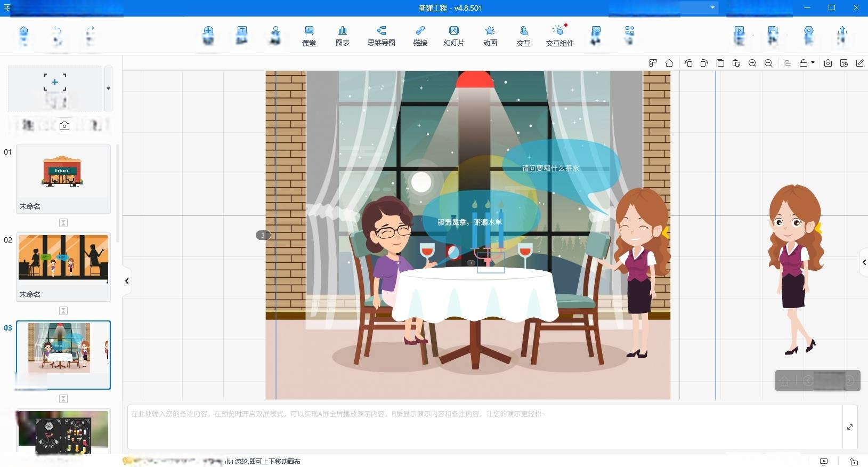Click the 未命名 label under frame 01
The width and height of the screenshot is (868, 467).
(x=30, y=206)
